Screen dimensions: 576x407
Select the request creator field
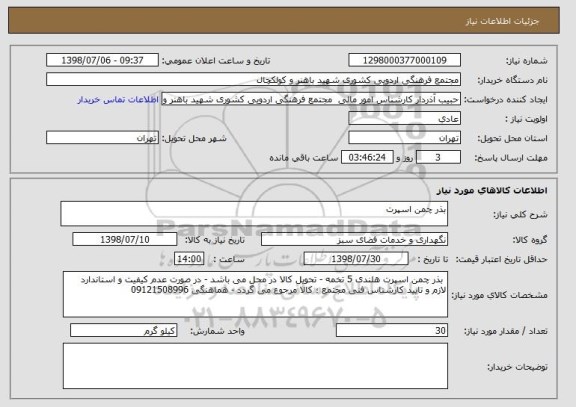pyautogui.click(x=311, y=99)
